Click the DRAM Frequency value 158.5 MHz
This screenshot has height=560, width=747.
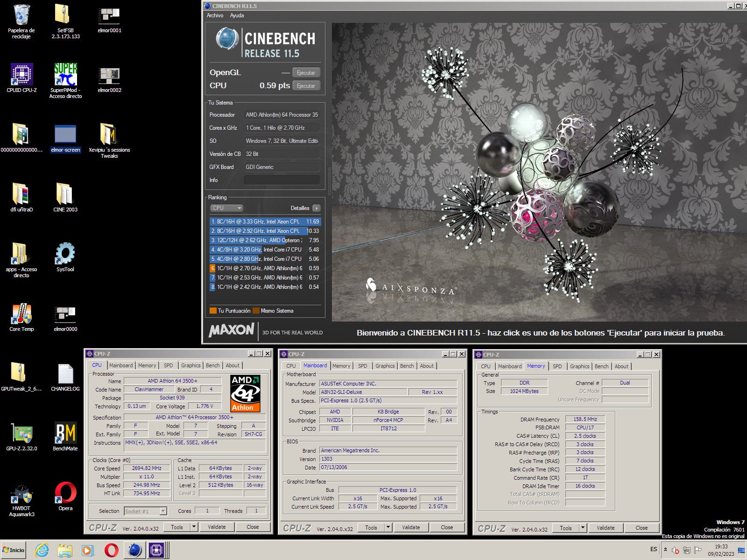coord(585,419)
